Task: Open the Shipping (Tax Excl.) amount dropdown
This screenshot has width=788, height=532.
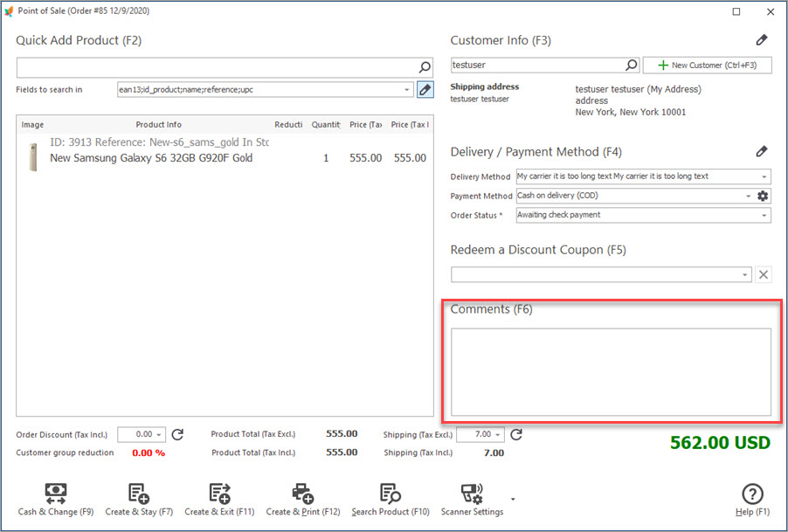Action: tap(498, 434)
